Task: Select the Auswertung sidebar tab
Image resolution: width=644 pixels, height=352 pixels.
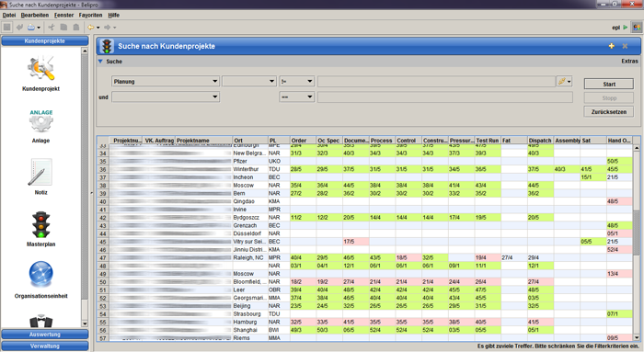Action: pos(45,335)
